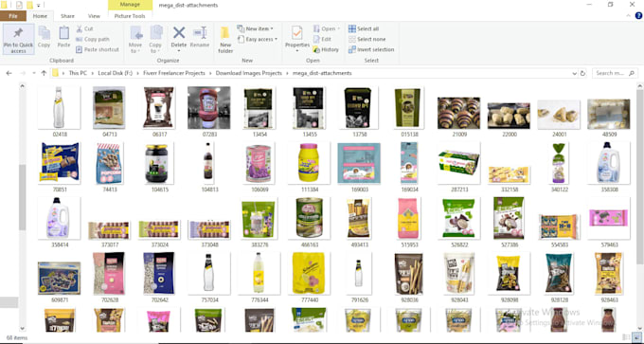
Task: Select image 358308 detergent bottle thumbnail
Action: click(x=609, y=163)
